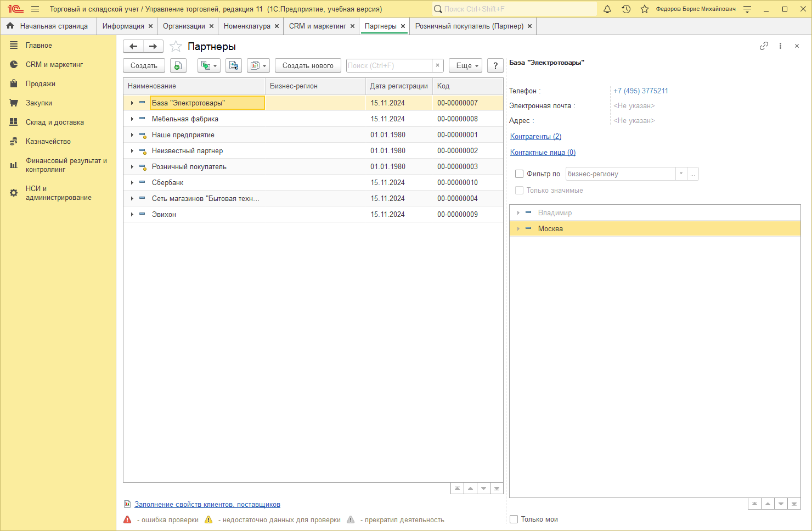Screen dimensions: 812x531
Task: Open Контактные лица (0) link
Action: 543,153
